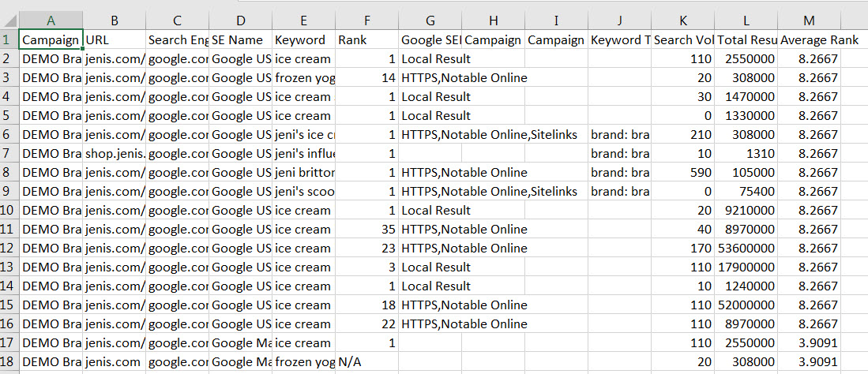Screen dimensions: 868x374
Task: Click total results 1310 cell
Action: click(746, 153)
